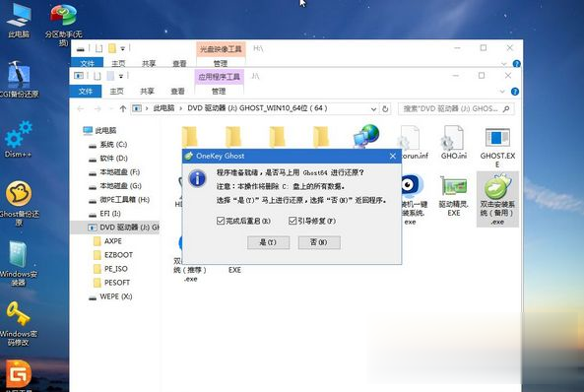Refresh the J: drive address bar
Viewport: 584px width, 392px height.
pyautogui.click(x=385, y=108)
